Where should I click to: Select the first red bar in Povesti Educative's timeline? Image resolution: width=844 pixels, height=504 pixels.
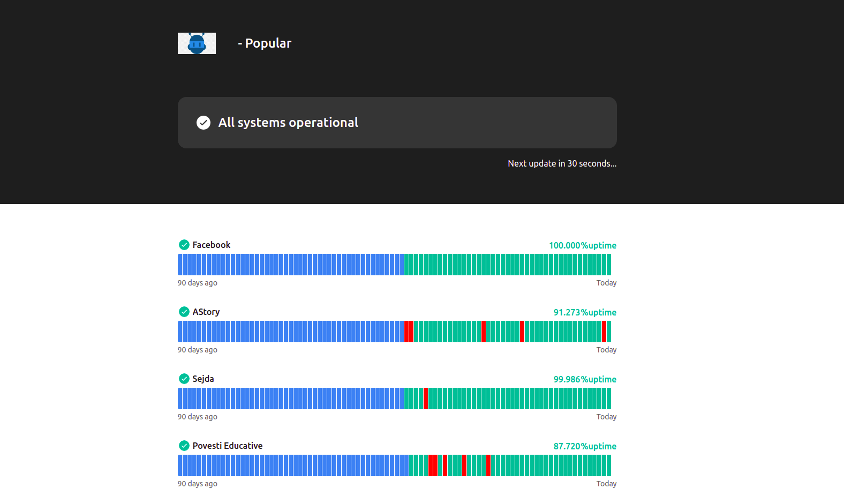(x=431, y=465)
